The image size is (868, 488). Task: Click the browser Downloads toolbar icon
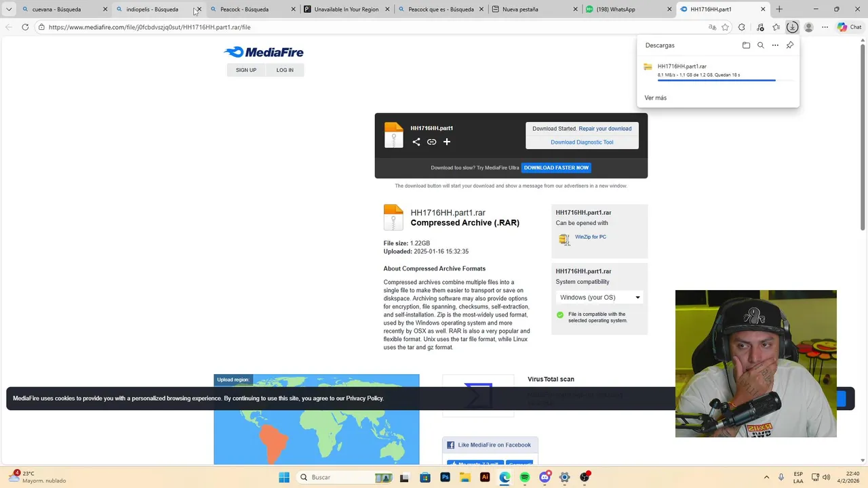(792, 27)
